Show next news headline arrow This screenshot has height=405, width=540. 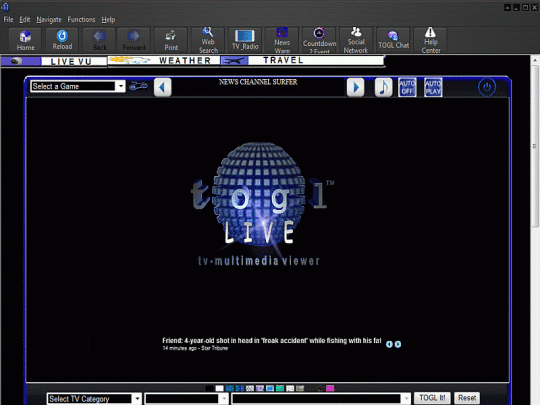(x=398, y=344)
